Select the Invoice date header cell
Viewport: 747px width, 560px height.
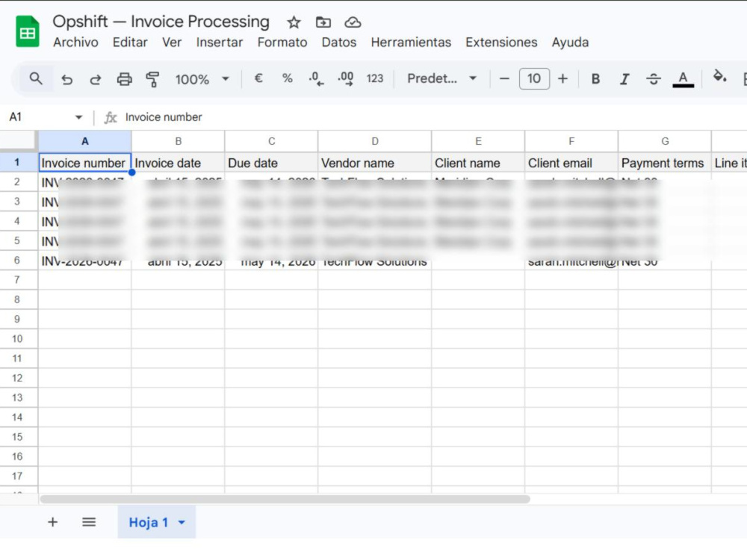click(179, 163)
